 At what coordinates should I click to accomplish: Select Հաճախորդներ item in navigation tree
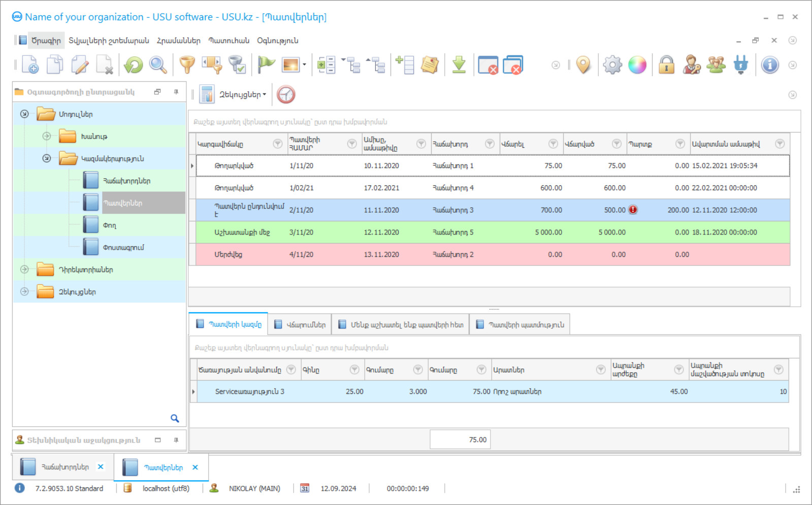126,181
